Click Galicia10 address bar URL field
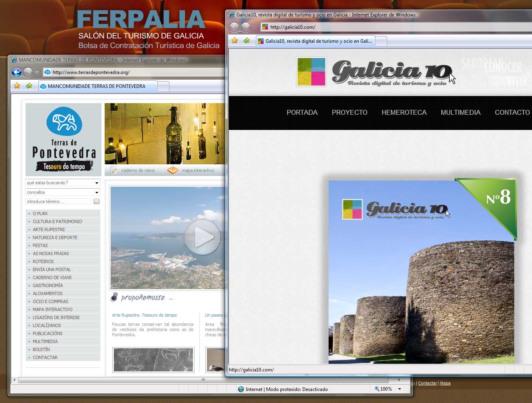 [396, 27]
